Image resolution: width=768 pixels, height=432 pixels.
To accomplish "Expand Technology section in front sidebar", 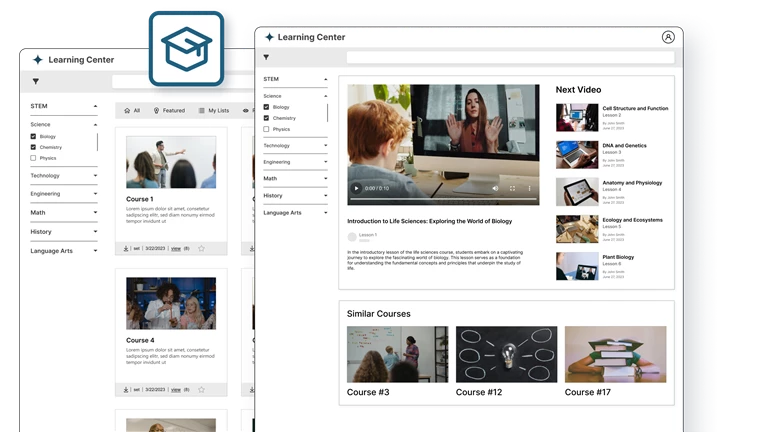I will tap(325, 146).
